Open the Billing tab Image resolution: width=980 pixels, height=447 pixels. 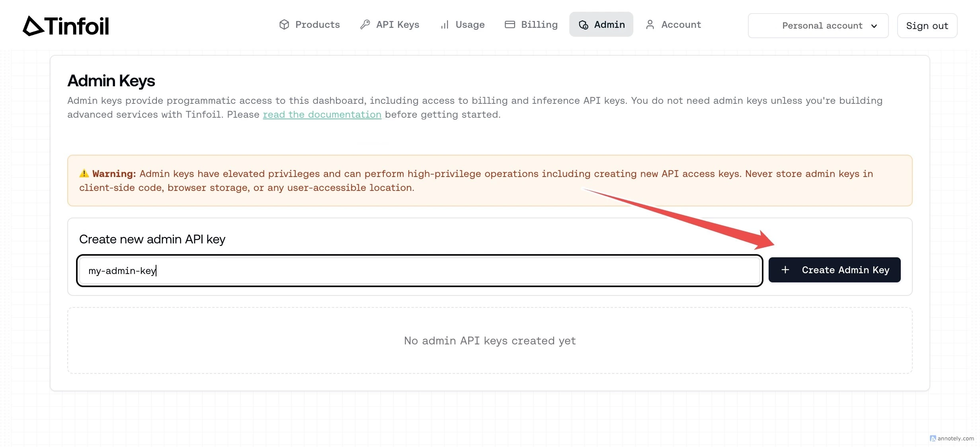coord(531,25)
